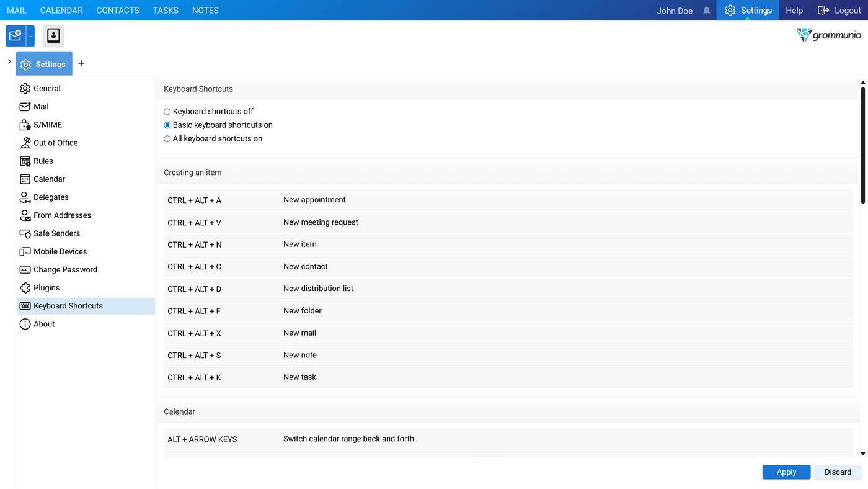Image resolution: width=868 pixels, height=489 pixels.
Task: Click the Calendar icon in settings sidebar
Action: pos(25,179)
